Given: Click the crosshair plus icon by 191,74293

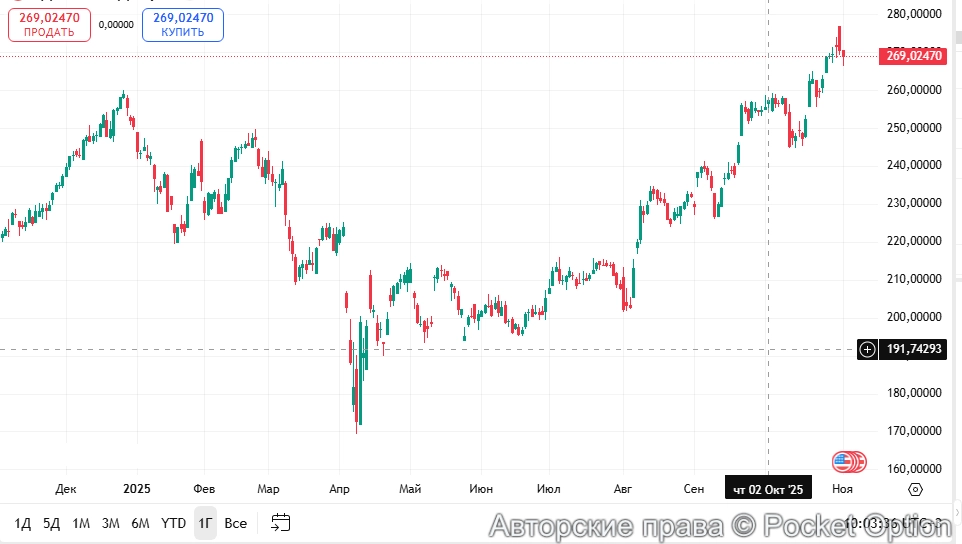Looking at the screenshot, I should (x=867, y=349).
